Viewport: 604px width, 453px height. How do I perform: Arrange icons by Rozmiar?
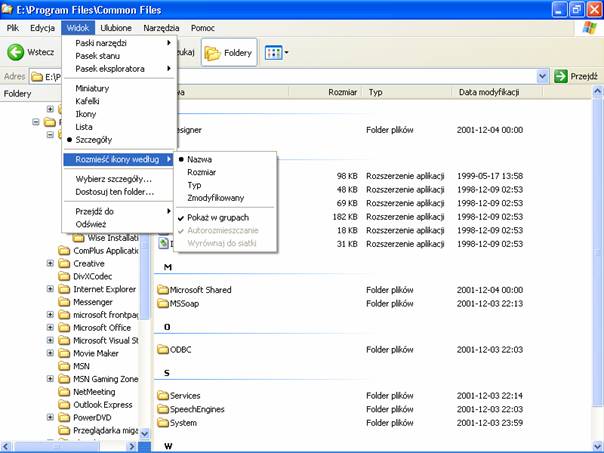(x=225, y=172)
